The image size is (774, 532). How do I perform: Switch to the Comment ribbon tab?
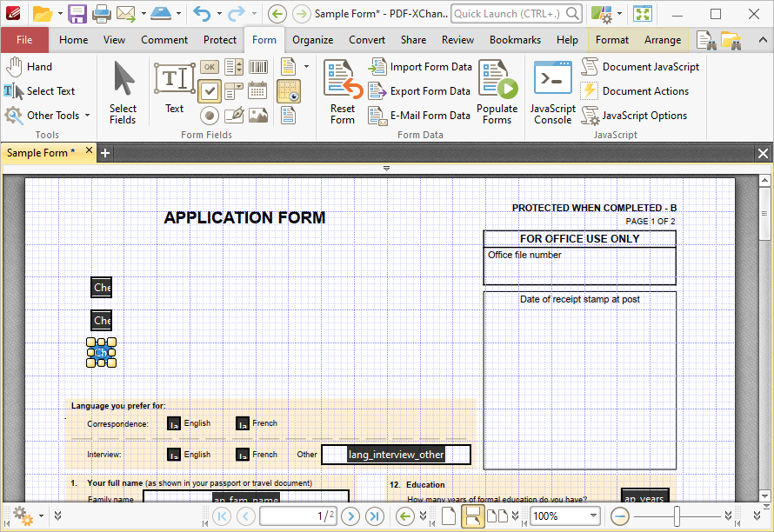click(x=164, y=40)
